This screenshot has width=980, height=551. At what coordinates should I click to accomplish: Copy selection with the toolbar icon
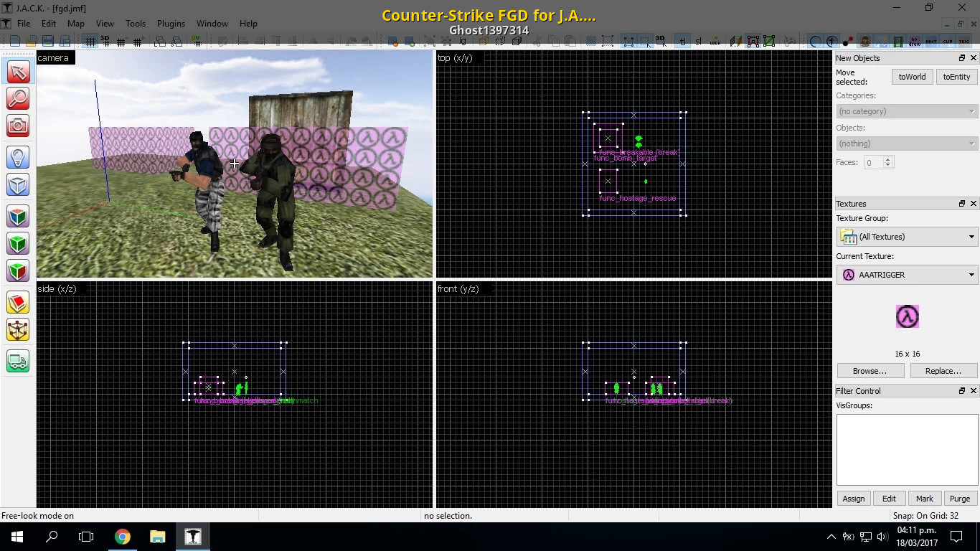553,41
